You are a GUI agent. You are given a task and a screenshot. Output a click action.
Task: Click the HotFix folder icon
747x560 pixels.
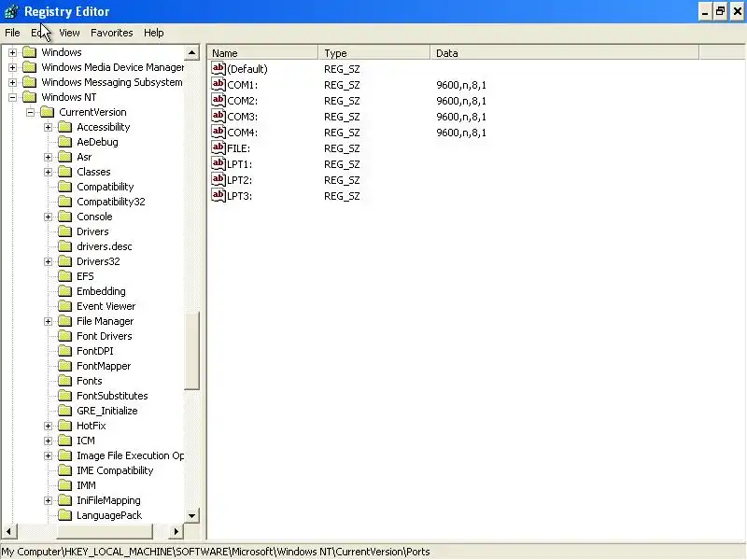[x=64, y=426]
